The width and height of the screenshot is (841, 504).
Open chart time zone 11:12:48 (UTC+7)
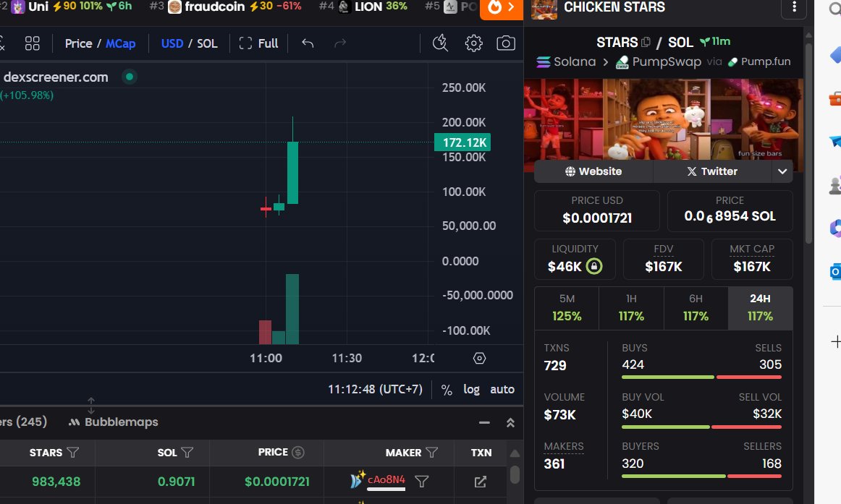tap(375, 389)
